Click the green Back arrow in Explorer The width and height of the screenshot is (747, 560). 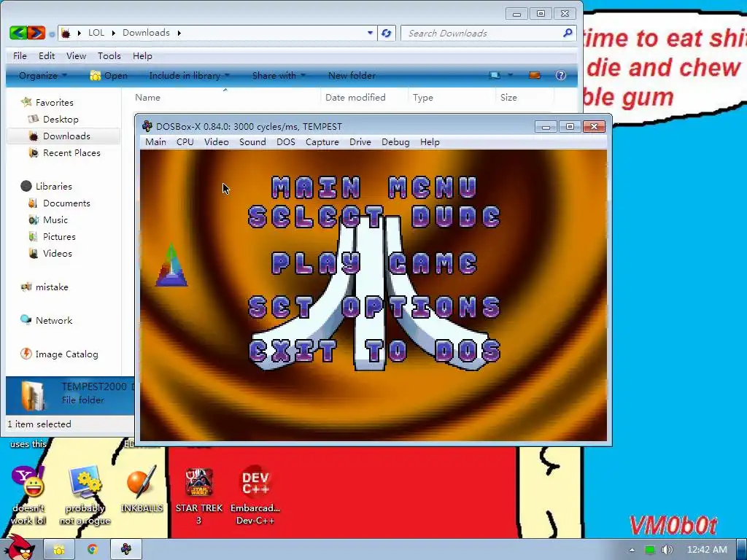(18, 33)
